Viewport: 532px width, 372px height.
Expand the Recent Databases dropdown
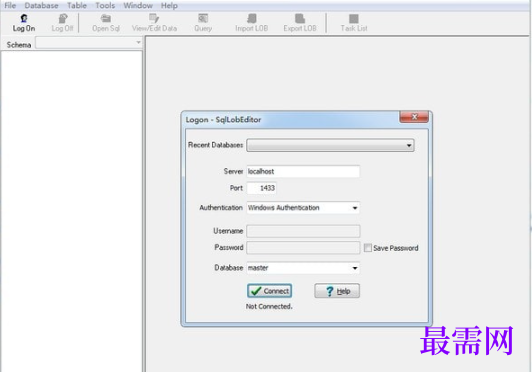(x=330, y=145)
